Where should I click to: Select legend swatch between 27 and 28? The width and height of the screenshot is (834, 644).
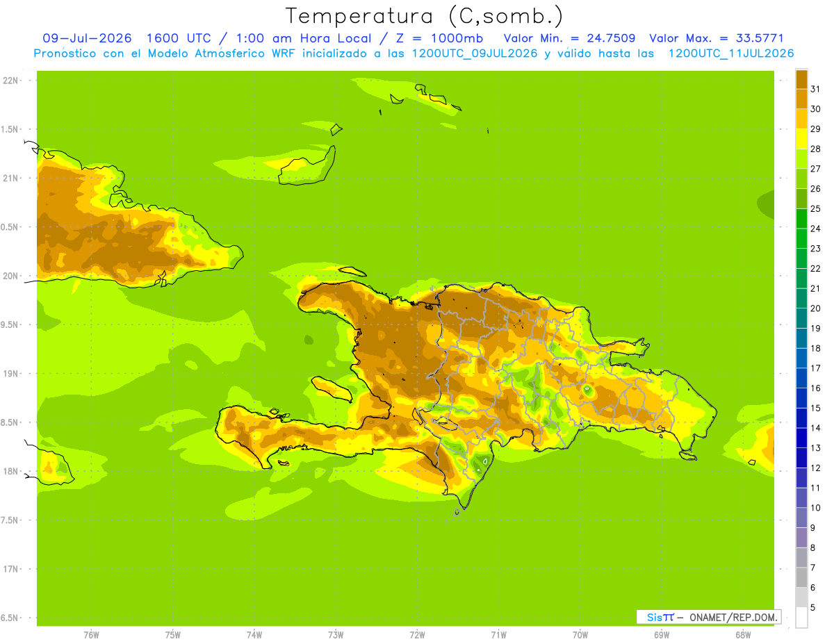pyautogui.click(x=801, y=158)
